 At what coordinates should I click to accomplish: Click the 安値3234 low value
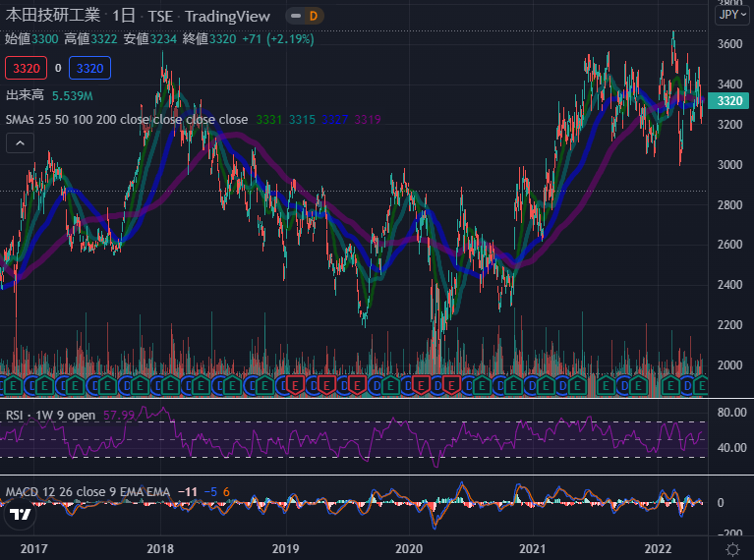(150, 39)
